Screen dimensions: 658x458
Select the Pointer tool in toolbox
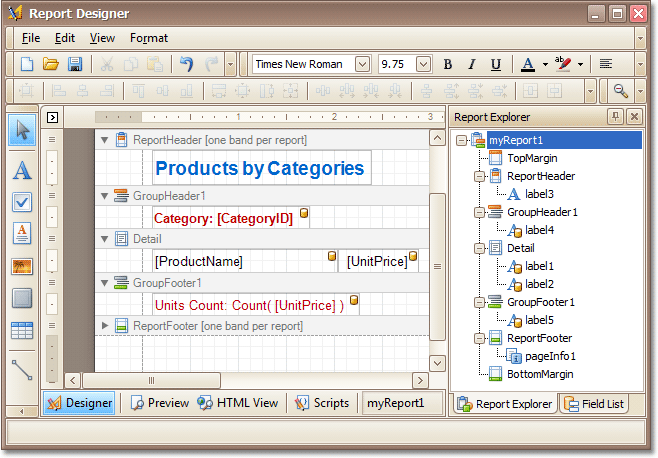(x=22, y=130)
